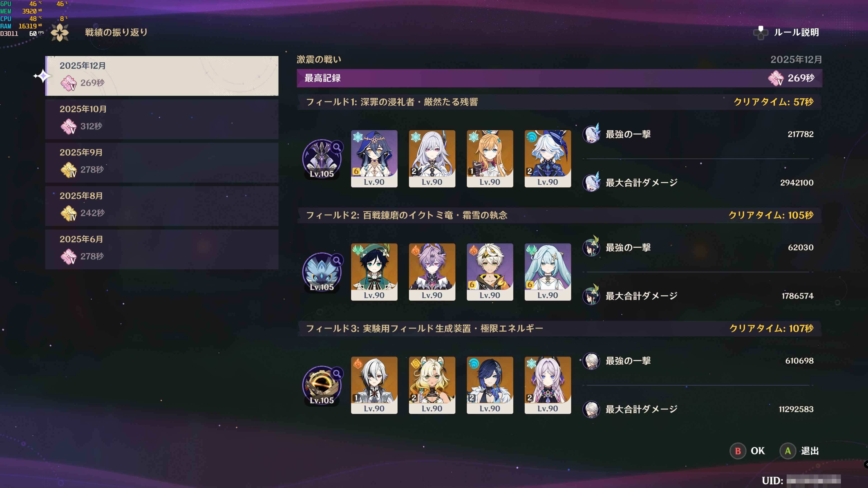Image resolution: width=868 pixels, height=488 pixels.
Task: Click the green-hat character portrait in Field 2
Action: pyautogui.click(x=374, y=272)
